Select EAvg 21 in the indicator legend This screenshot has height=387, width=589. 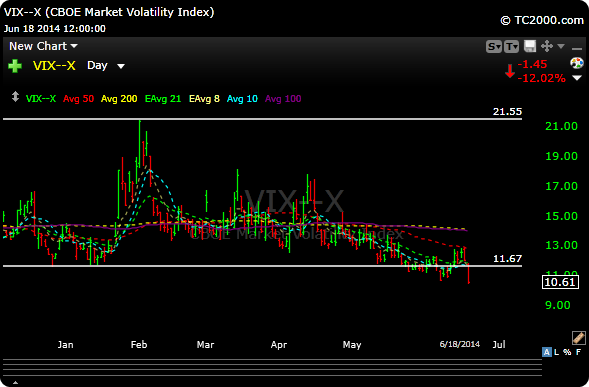tap(163, 99)
